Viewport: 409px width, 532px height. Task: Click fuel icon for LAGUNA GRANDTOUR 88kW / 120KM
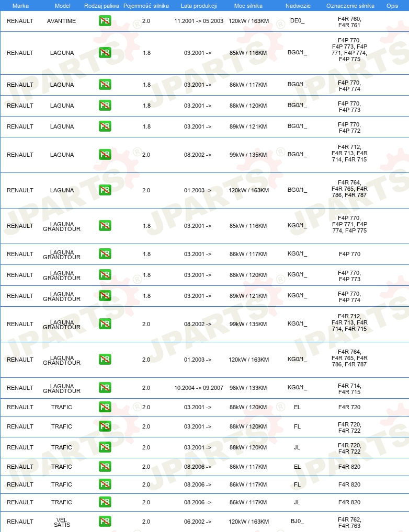[x=105, y=275]
